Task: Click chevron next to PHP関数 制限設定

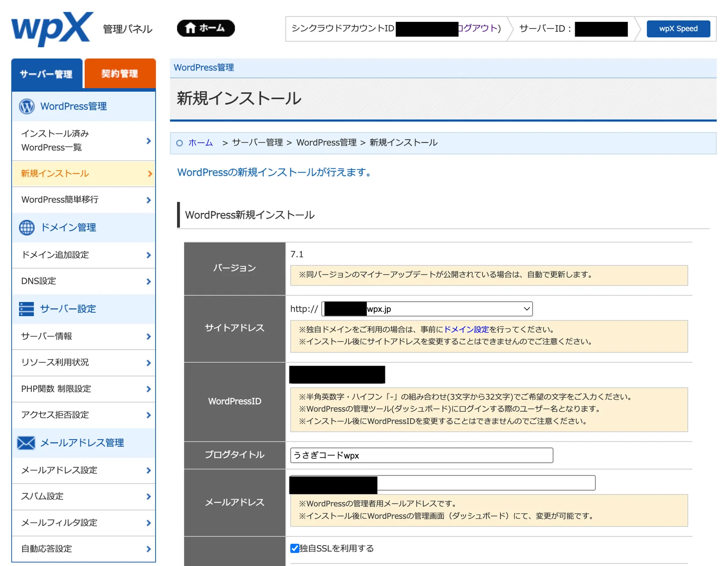Action: (x=149, y=389)
